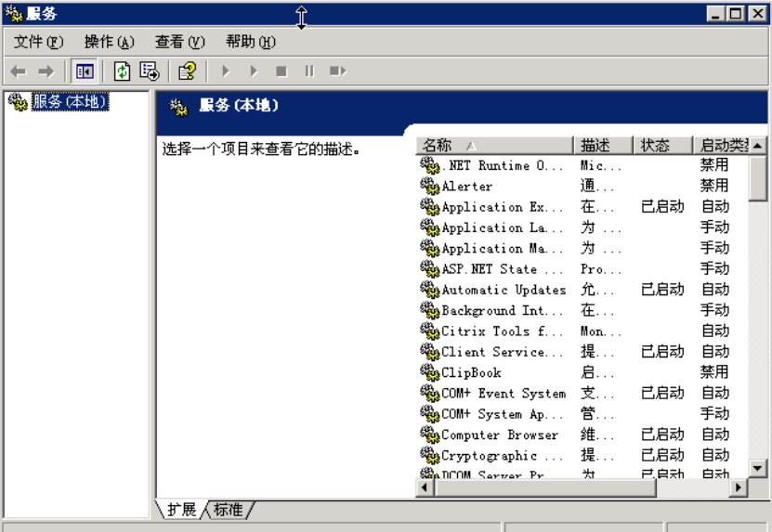Click 已启动 status in Cryptographic row
Viewport: 772px width, 532px height.
pyautogui.click(x=662, y=456)
